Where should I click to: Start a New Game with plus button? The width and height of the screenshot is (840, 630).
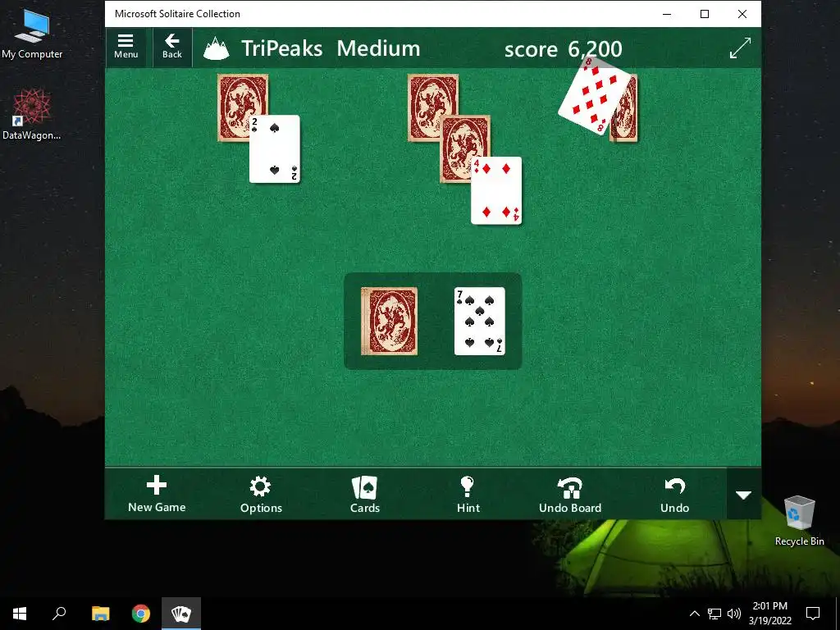[x=157, y=494]
